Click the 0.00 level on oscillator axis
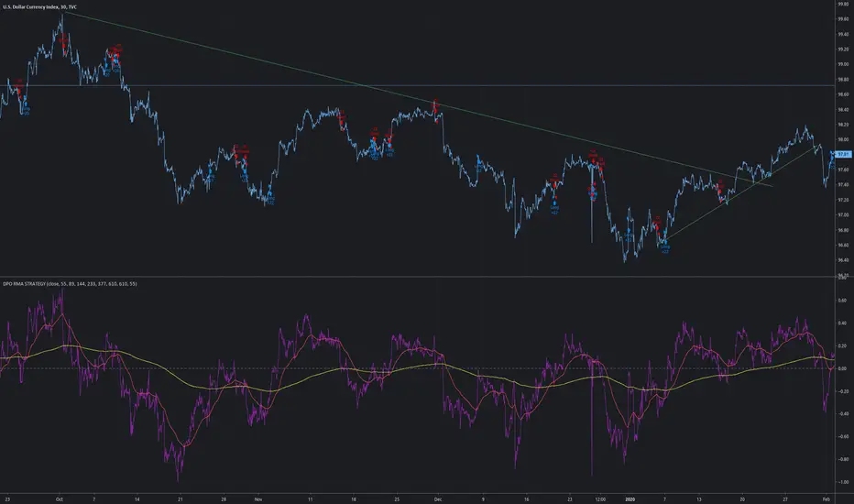 pos(843,369)
